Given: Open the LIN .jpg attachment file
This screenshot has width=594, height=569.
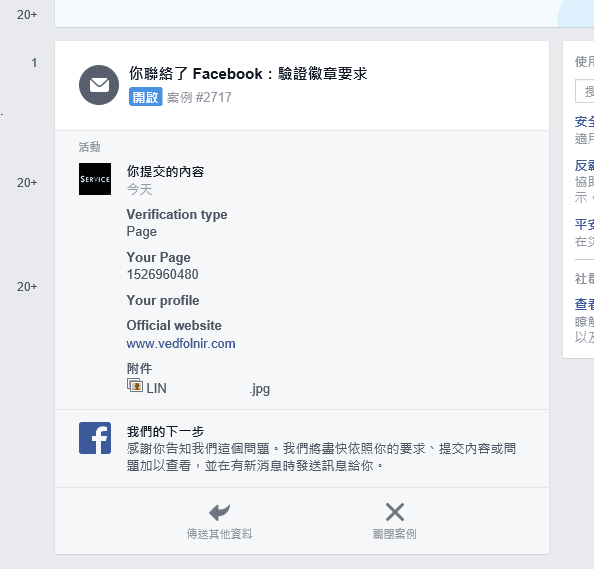Looking at the screenshot, I should [x=208, y=388].
